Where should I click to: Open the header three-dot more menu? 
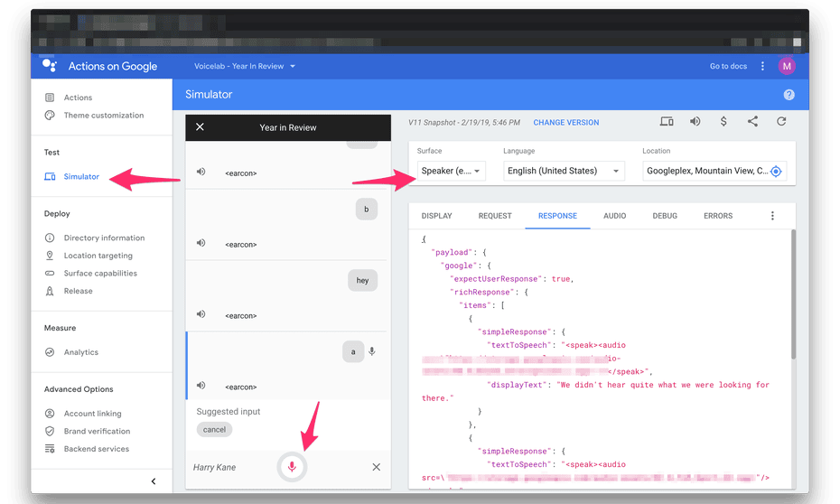[762, 67]
